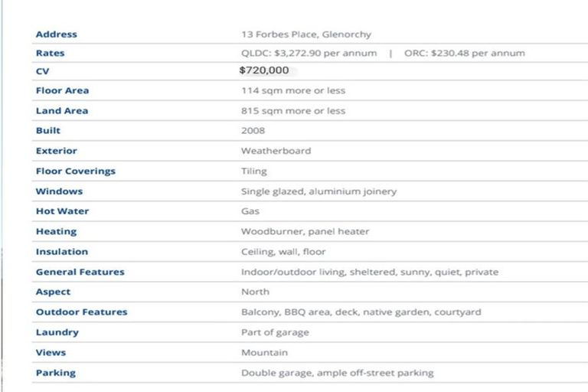Click the Parking row label
This screenshot has height=392, width=588.
tap(55, 373)
